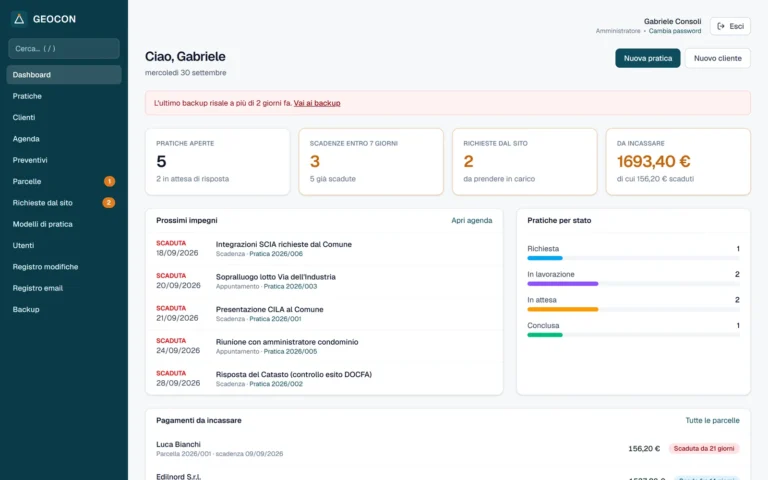Viewport: 768px width, 480px height.
Task: Open the Dashboard menu item
Action: (64, 74)
